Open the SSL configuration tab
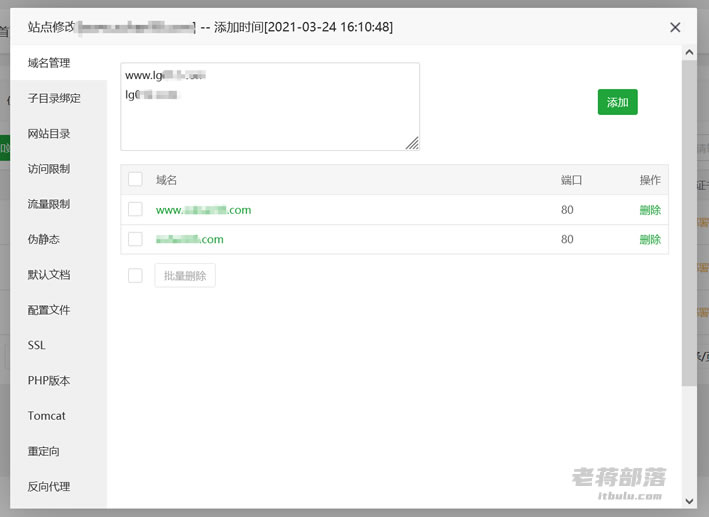The image size is (709, 517). tap(37, 345)
